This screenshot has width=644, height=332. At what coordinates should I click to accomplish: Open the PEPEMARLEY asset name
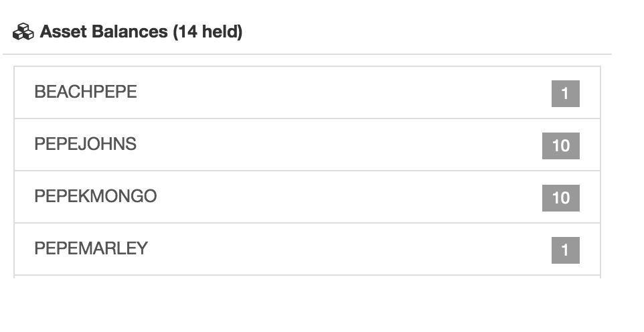91,248
